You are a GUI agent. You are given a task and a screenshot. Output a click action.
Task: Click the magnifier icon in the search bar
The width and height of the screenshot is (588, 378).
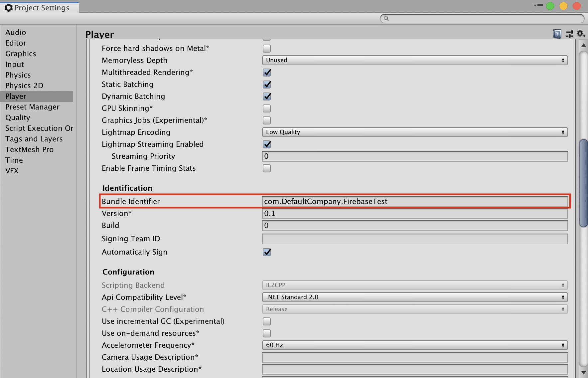click(386, 19)
